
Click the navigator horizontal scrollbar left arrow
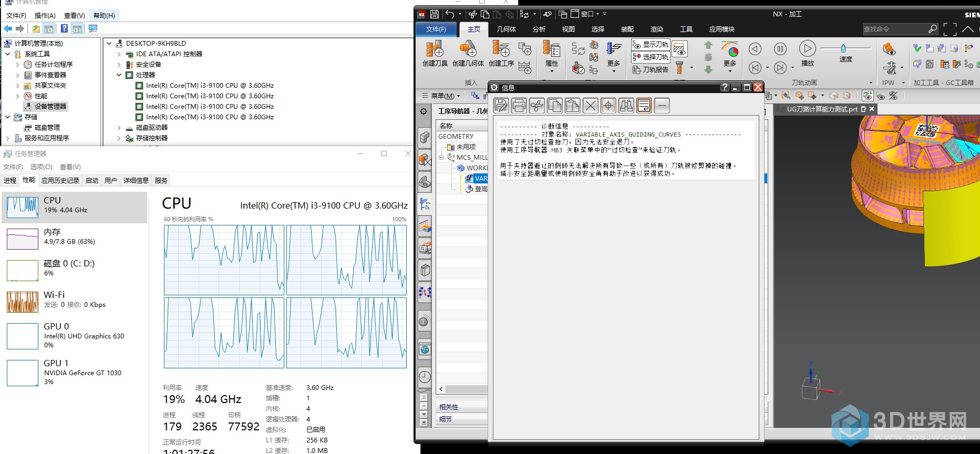pyautogui.click(x=441, y=389)
